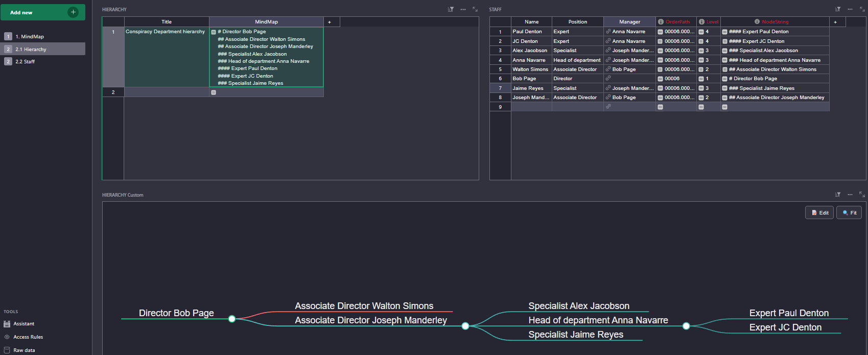Collapse the Joseph Manderley node circle
Viewport: 868px width, 355px height.
[x=465, y=326]
